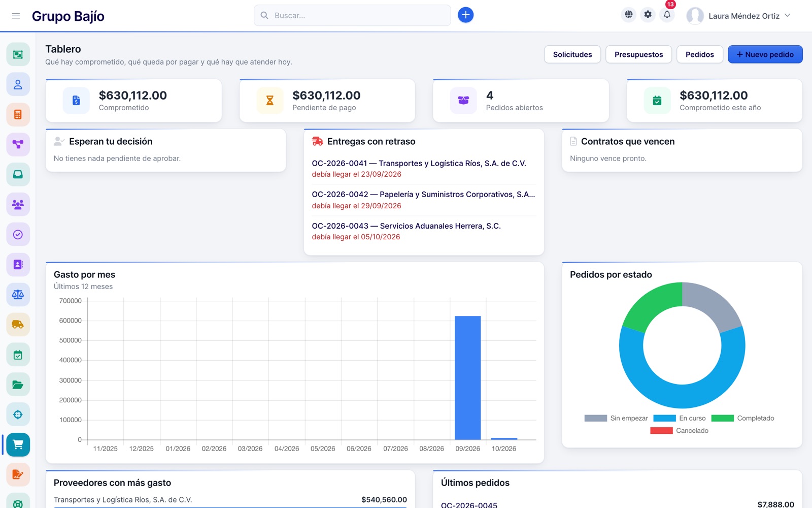The image size is (812, 508).
Task: Click 'Ninguno vence pronto.' message
Action: pos(608,158)
